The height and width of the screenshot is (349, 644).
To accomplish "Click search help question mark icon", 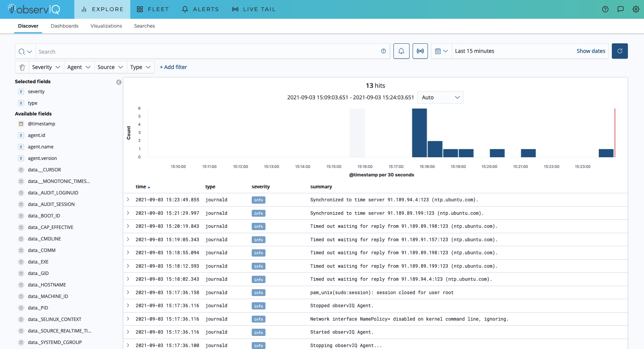I will (383, 51).
